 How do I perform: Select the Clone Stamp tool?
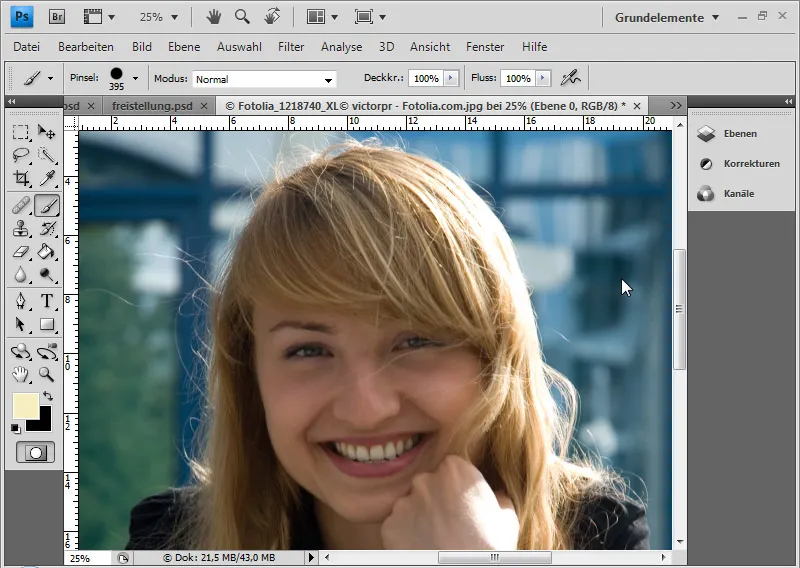click(x=20, y=229)
